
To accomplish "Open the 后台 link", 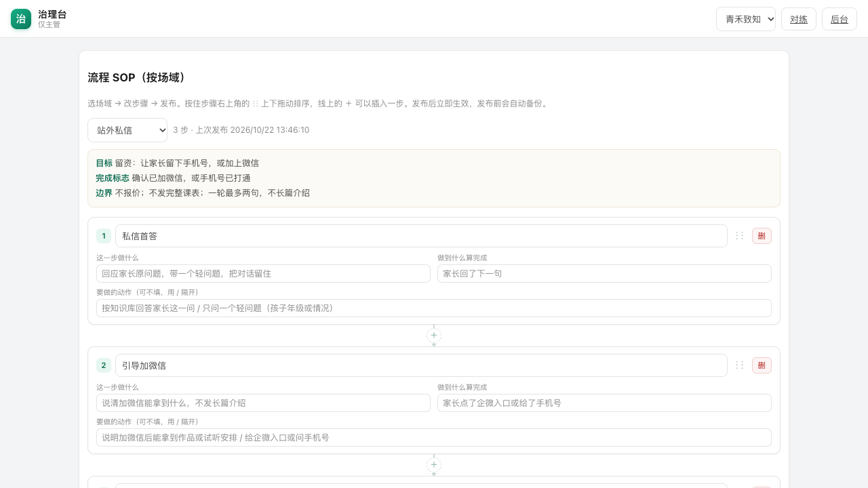I will click(840, 19).
